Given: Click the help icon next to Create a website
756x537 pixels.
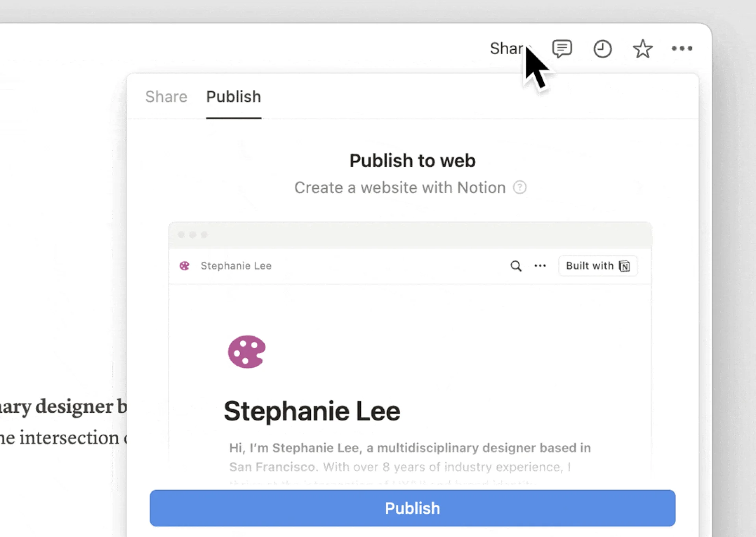Looking at the screenshot, I should pyautogui.click(x=520, y=188).
